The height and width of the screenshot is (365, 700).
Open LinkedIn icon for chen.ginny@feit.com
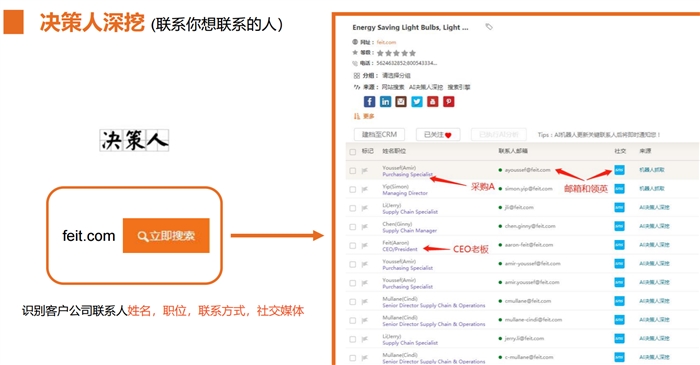click(620, 226)
